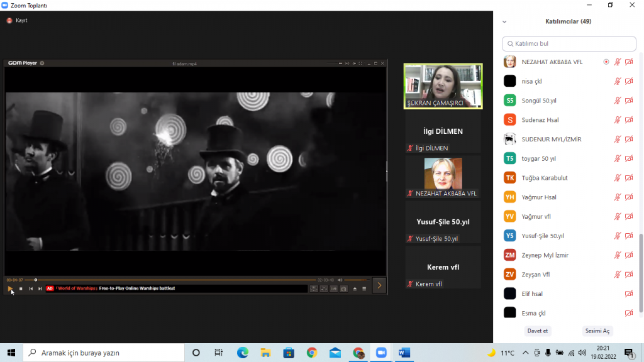This screenshot has height=362, width=644.
Task: Toggle microphone icon for Tuğba Karabulut
Action: pos(618,178)
